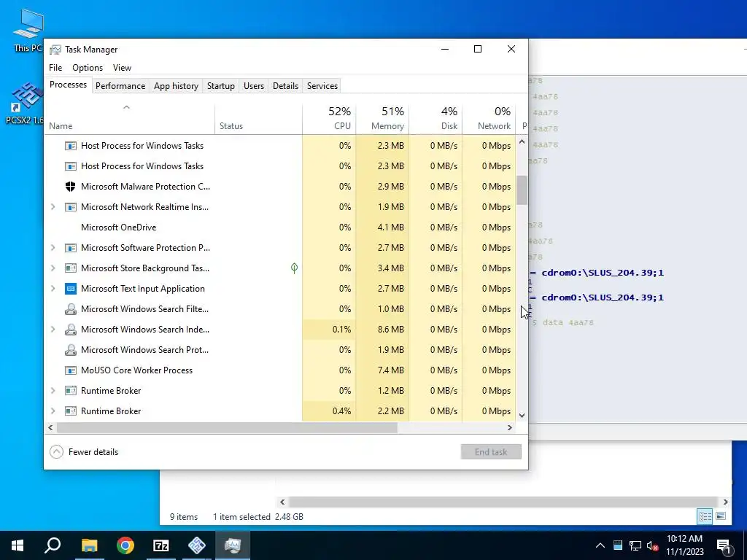This screenshot has height=560, width=747.
Task: Expand Microsoft Windows Search Indexer group
Action: (x=53, y=330)
